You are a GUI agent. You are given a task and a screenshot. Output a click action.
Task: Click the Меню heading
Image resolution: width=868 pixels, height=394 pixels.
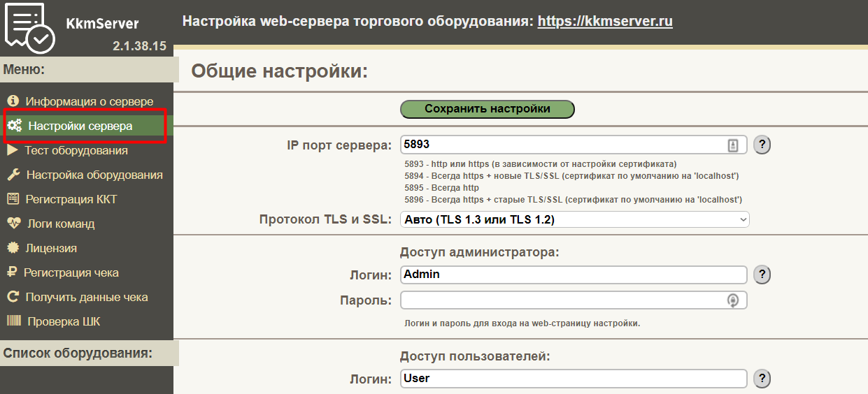tap(24, 69)
